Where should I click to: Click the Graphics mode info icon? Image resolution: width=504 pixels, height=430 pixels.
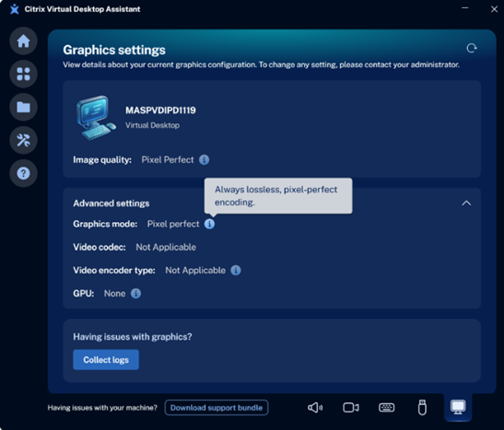click(x=209, y=224)
